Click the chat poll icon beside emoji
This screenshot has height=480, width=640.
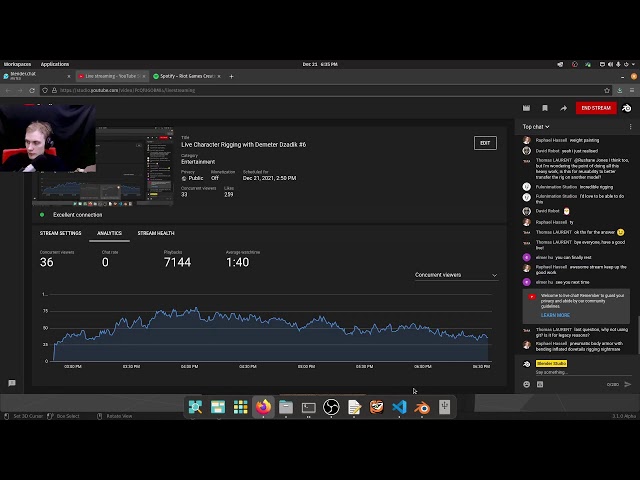(540, 384)
